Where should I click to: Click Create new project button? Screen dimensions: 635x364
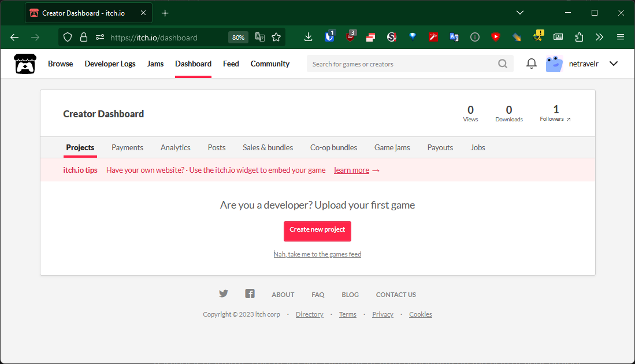click(317, 231)
